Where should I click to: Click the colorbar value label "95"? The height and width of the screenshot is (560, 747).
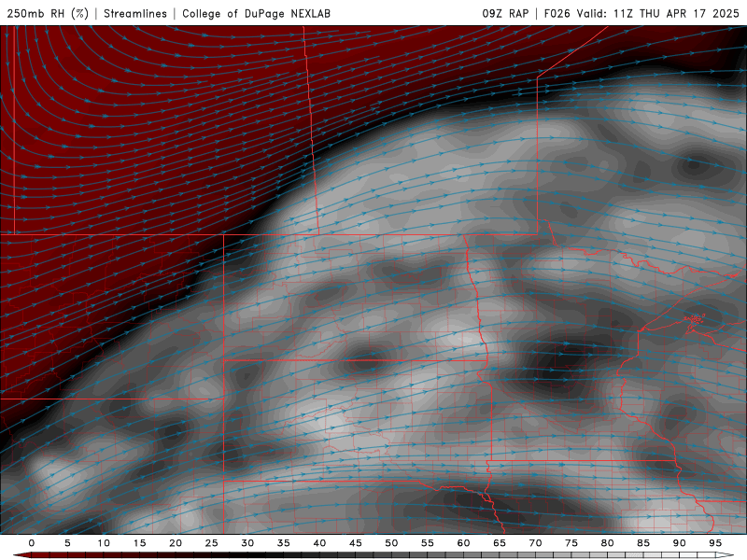tap(715, 543)
